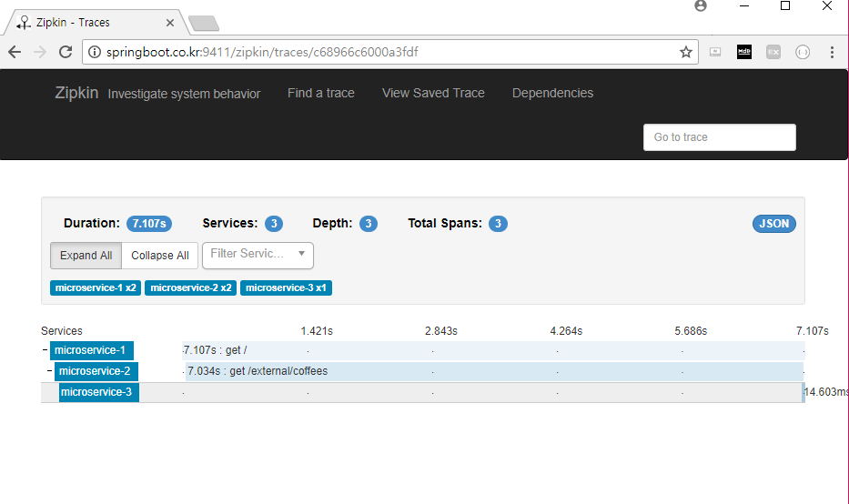
Task: Open the 14.603ms microservice-3 span
Action: [x=804, y=392]
